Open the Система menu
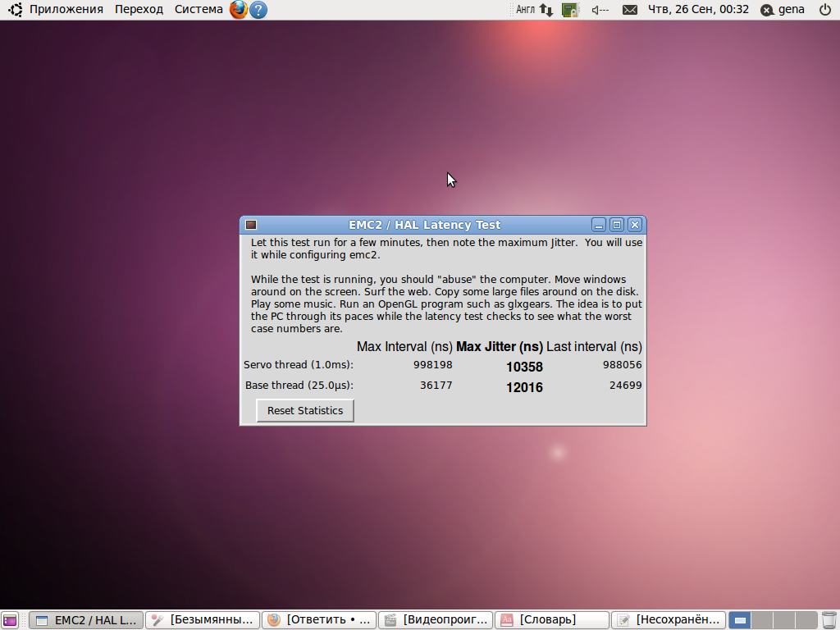This screenshot has height=630, width=840. [x=199, y=9]
